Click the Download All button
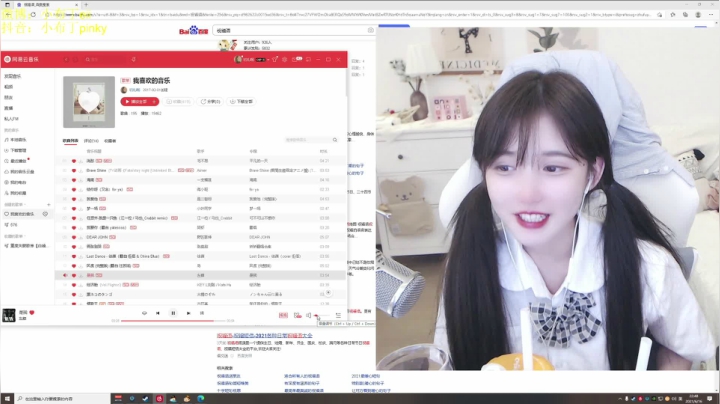 click(242, 101)
